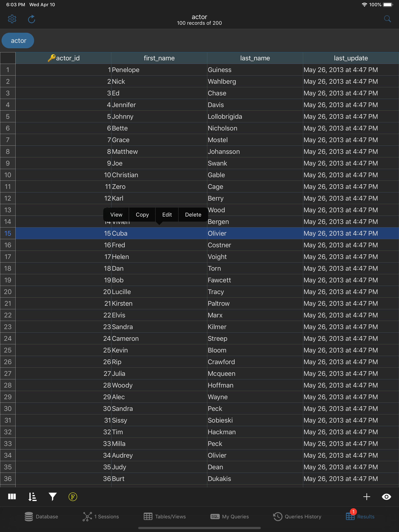
Task: Edit the record from the context menu
Action: [x=167, y=215]
